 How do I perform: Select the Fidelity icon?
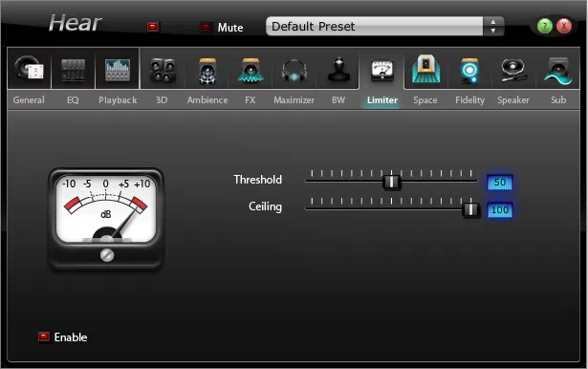point(469,71)
